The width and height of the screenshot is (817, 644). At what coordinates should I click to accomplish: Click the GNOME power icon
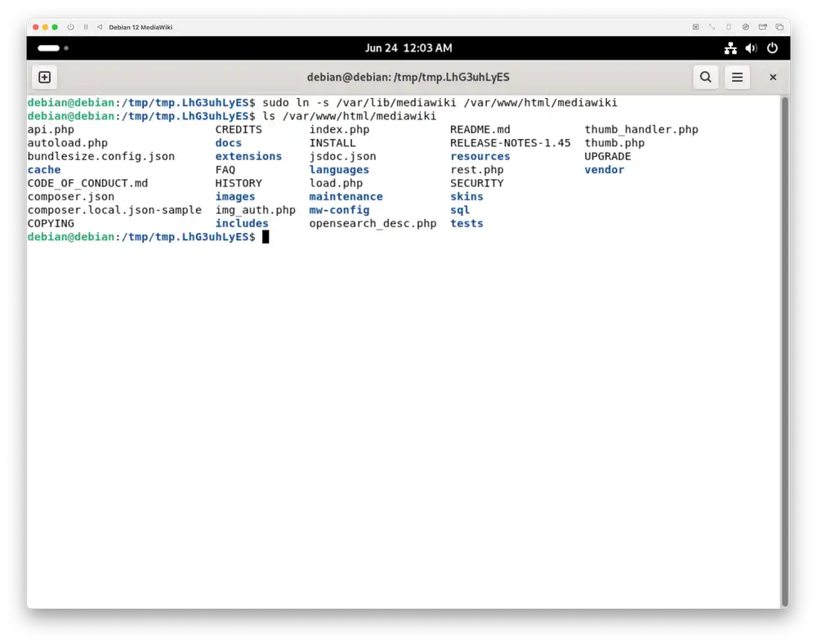click(772, 48)
